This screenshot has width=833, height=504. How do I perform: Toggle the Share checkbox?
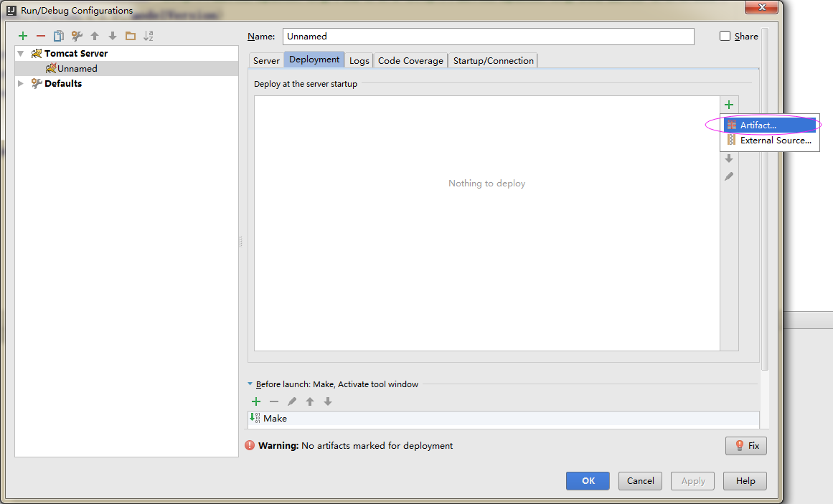tap(725, 36)
